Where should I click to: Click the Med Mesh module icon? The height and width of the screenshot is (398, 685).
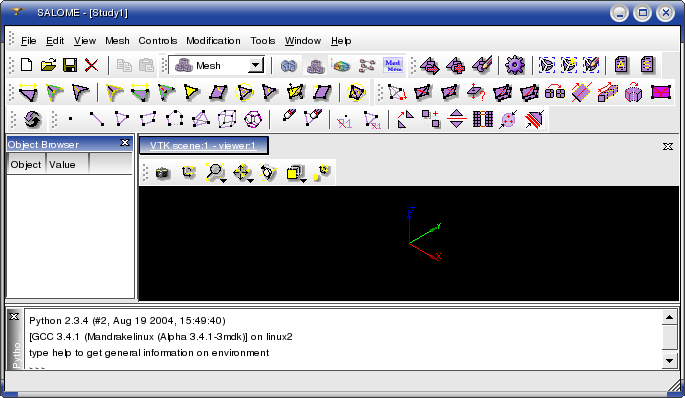click(393, 66)
